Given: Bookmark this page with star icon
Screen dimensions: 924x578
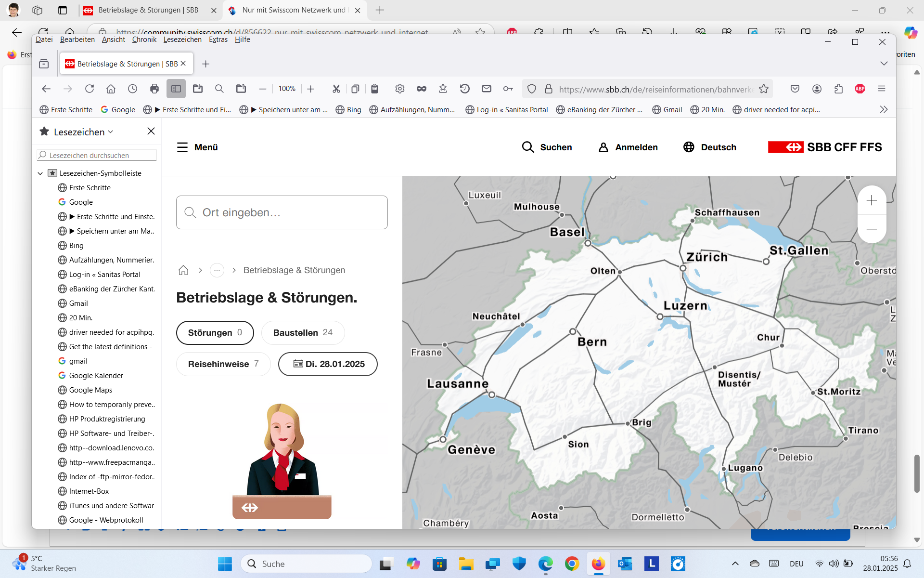Looking at the screenshot, I should click(764, 89).
